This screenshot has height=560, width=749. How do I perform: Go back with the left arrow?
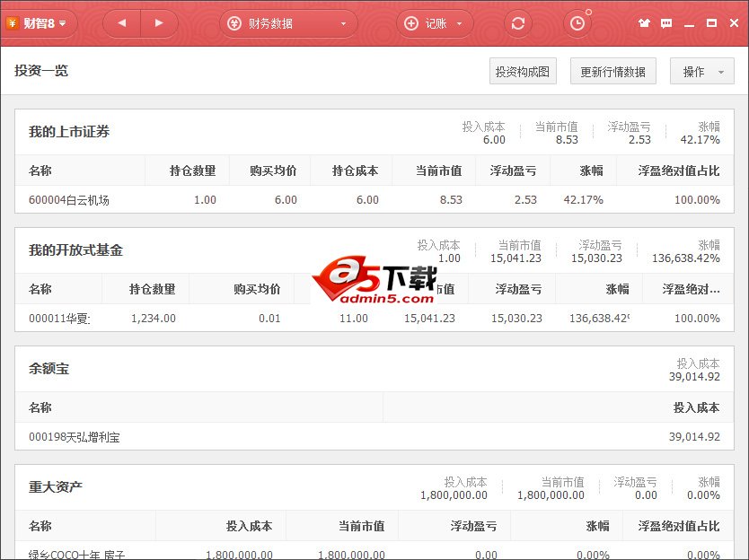coord(122,23)
